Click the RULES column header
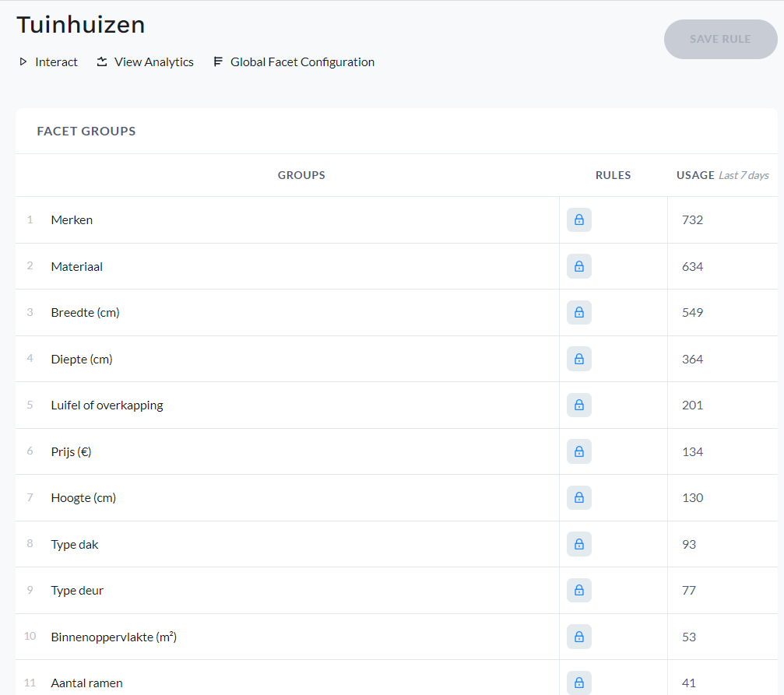784x695 pixels. [613, 175]
